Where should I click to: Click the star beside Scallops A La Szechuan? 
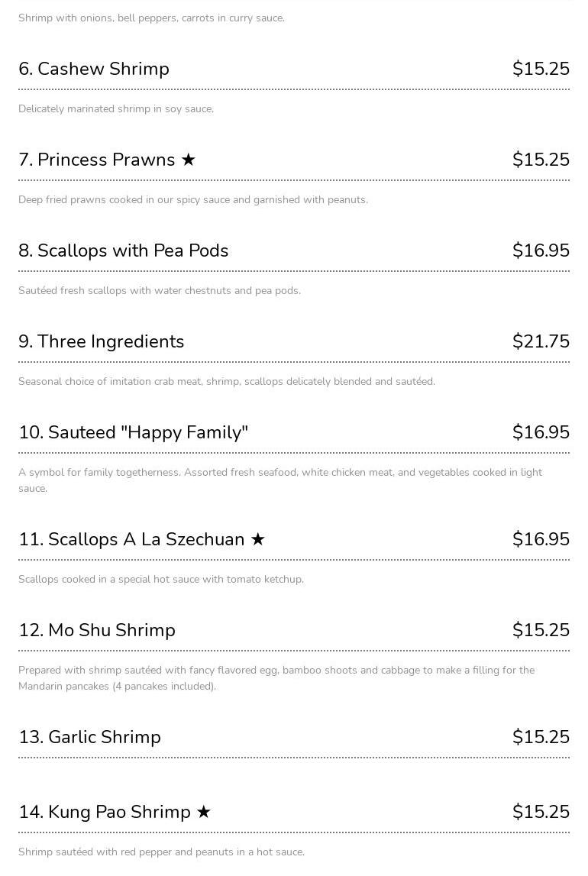tap(258, 539)
